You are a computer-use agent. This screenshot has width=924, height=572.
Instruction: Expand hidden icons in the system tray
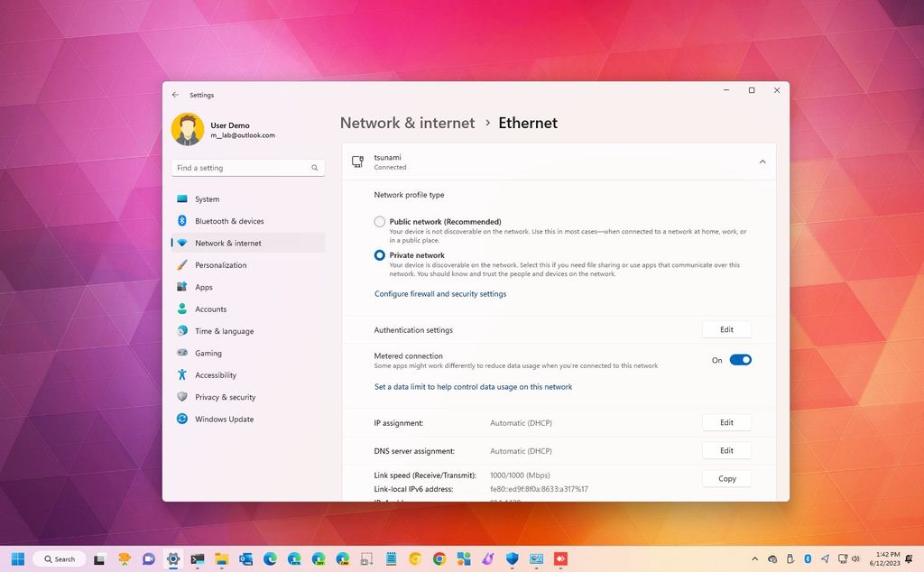[755, 559]
